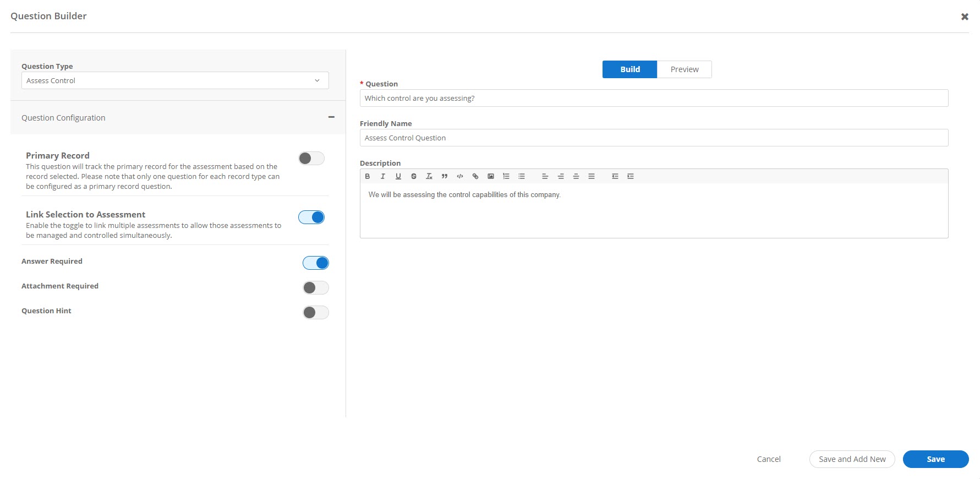Collapse the Question Configuration section
980x479 pixels.
[331, 117]
